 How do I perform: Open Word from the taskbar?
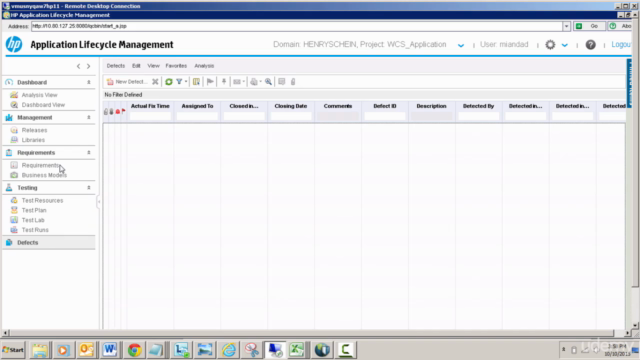click(x=110, y=350)
